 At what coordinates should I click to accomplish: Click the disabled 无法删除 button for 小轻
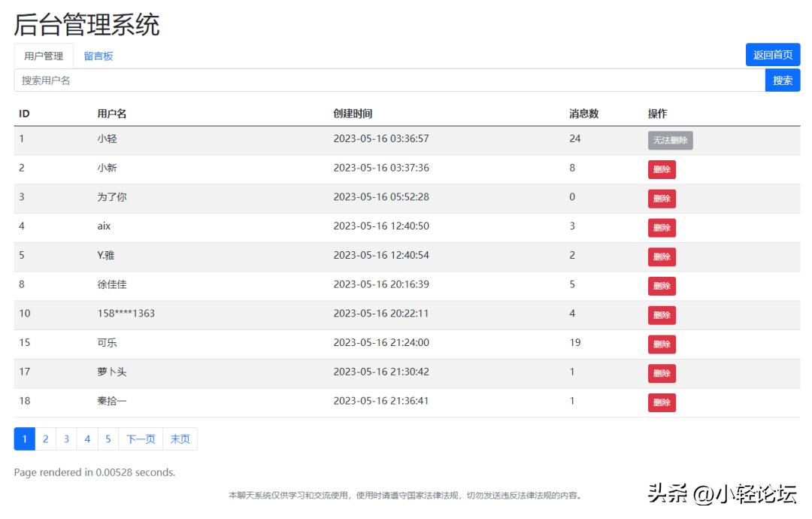pos(670,140)
